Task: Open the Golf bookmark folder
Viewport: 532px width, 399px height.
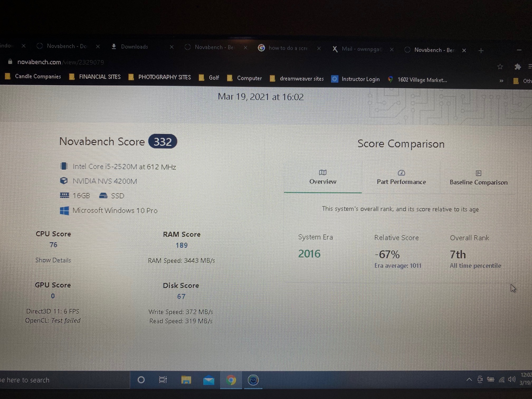Action: click(x=209, y=78)
